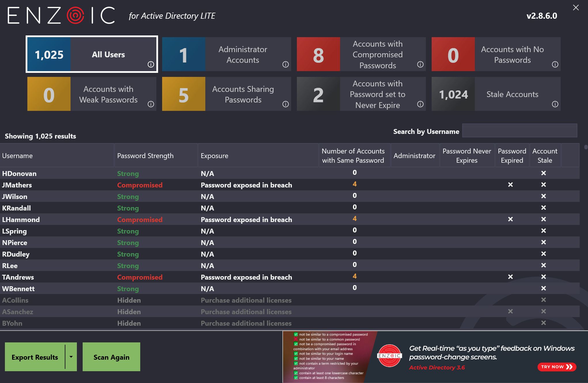Image resolution: width=588 pixels, height=383 pixels.
Task: Click the round Enzoic logo in the ad banner
Action: point(389,356)
